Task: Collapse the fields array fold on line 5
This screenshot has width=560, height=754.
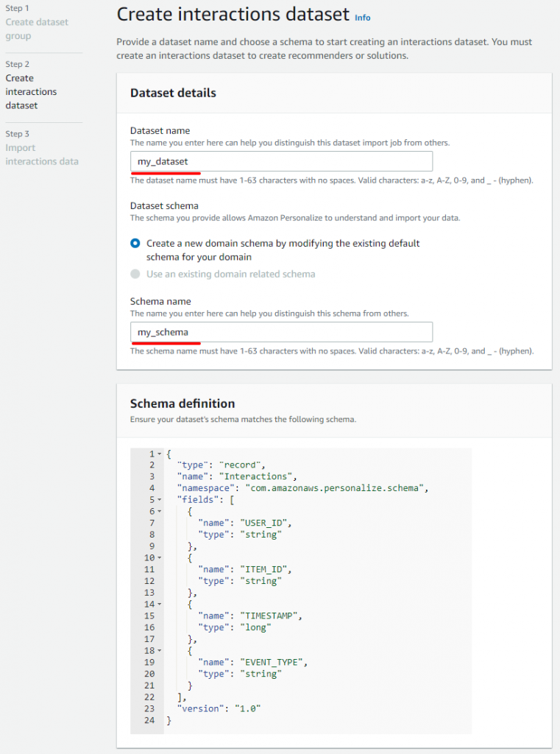Action: [x=160, y=500]
